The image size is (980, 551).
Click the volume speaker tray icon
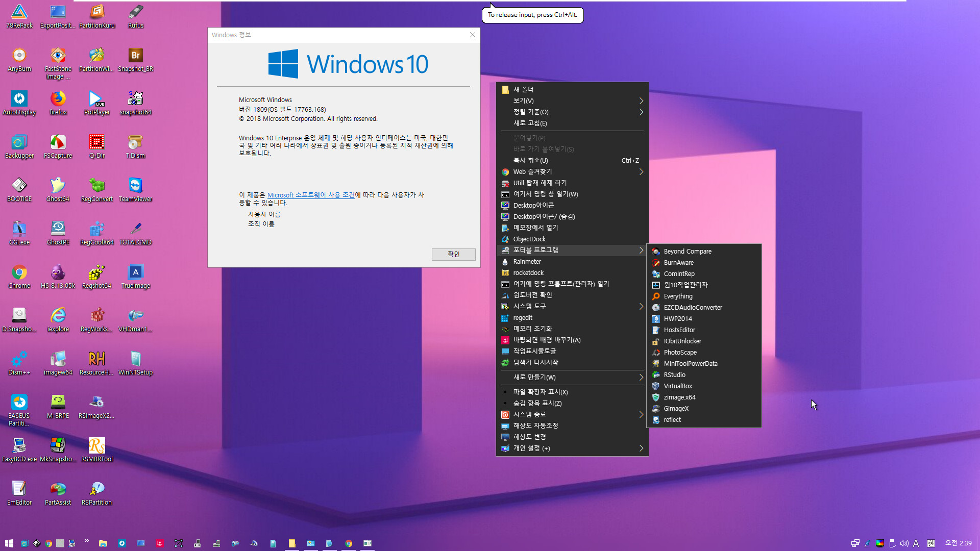click(904, 543)
